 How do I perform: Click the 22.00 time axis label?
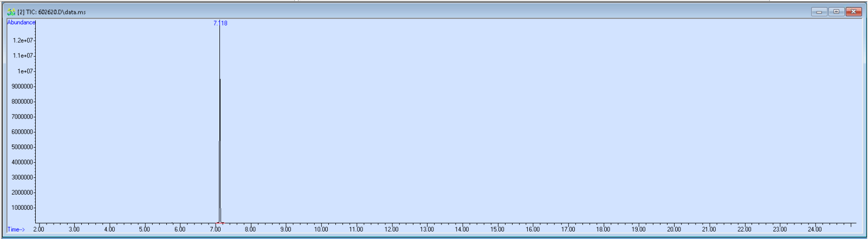pyautogui.click(x=744, y=229)
